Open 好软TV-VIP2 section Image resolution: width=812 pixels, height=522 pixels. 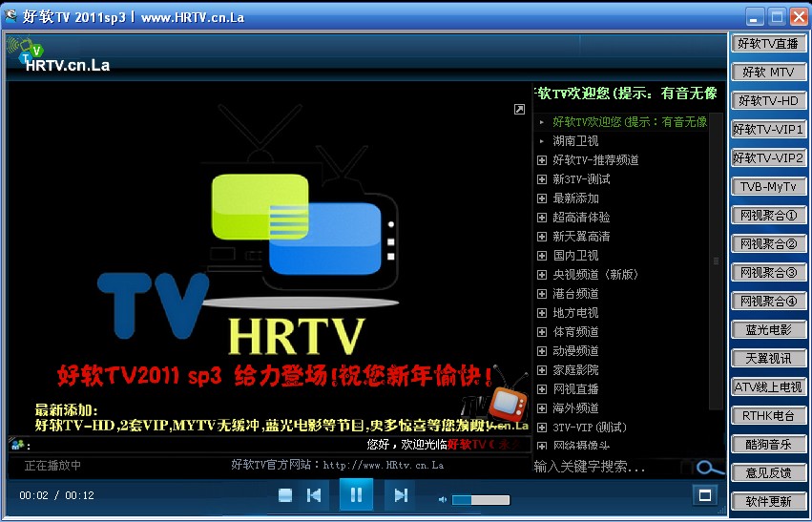click(x=768, y=158)
